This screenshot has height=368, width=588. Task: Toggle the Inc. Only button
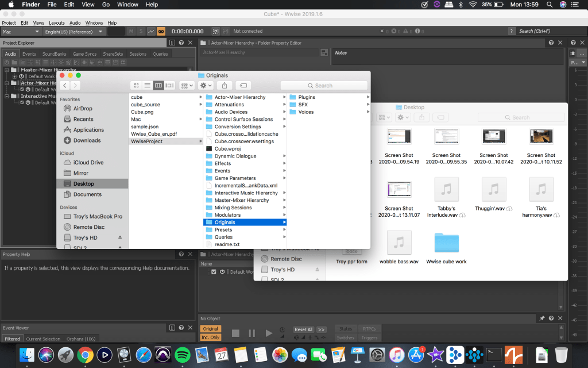pyautogui.click(x=210, y=338)
